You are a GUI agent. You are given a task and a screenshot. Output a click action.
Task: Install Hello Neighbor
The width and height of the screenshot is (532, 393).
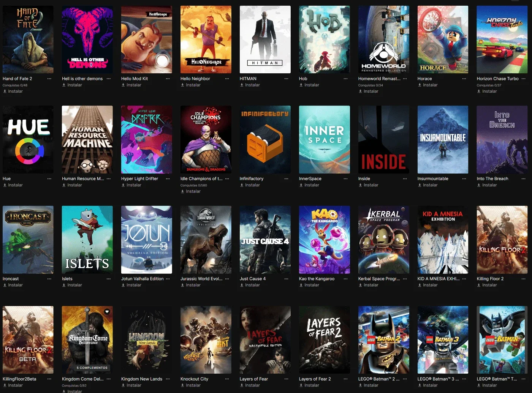coord(191,85)
